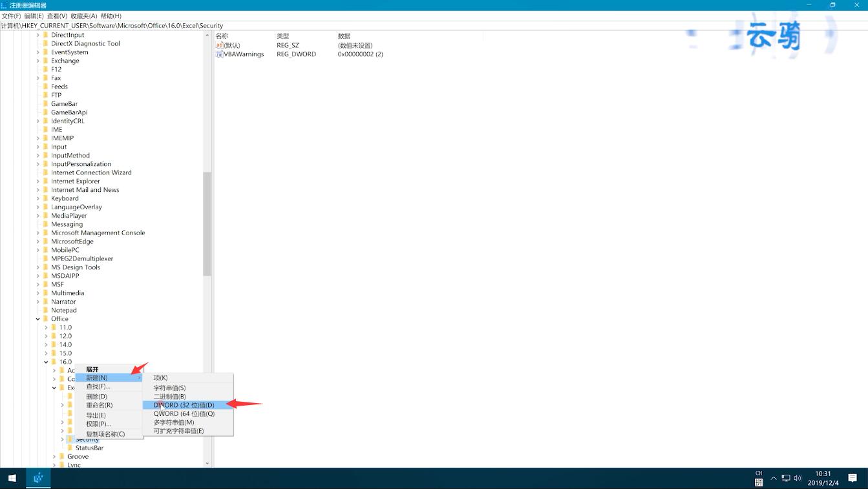Image resolution: width=868 pixels, height=489 pixels.
Task: Collapse the 16.0 tree node
Action: point(46,362)
